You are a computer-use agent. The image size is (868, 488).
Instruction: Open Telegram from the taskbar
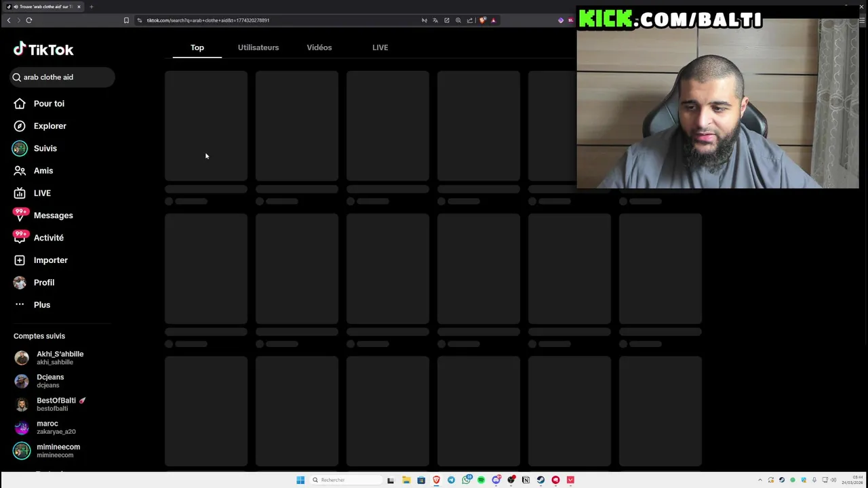click(x=451, y=480)
